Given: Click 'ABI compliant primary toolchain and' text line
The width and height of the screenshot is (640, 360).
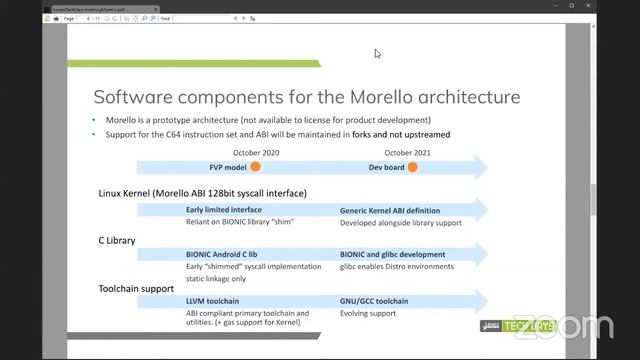Looking at the screenshot, I should [247, 313].
